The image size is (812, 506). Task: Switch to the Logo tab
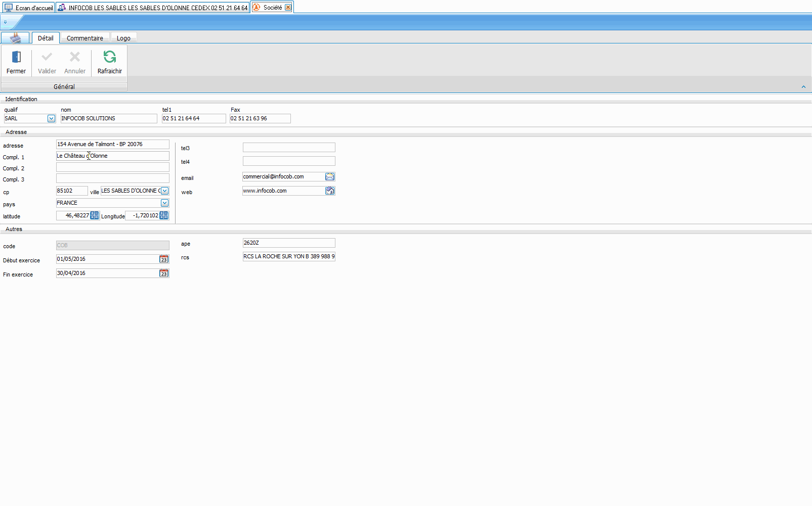[123, 38]
